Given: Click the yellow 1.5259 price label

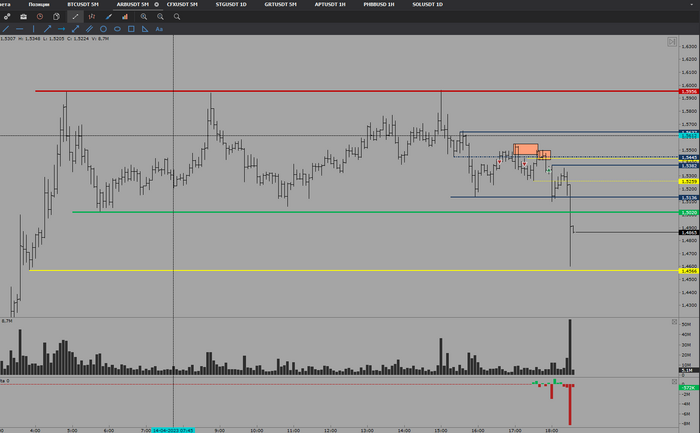Looking at the screenshot, I should (688, 181).
